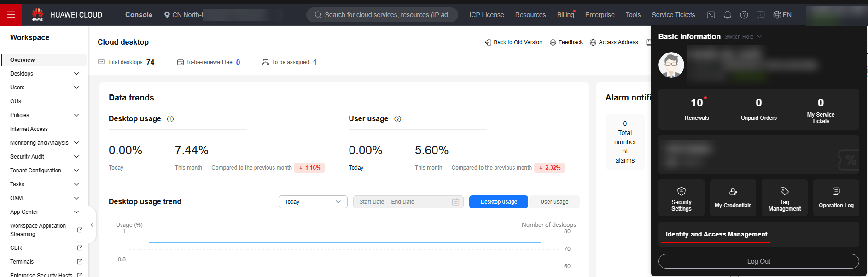
Task: Open the CloudShell terminal icon in header
Action: (x=711, y=15)
